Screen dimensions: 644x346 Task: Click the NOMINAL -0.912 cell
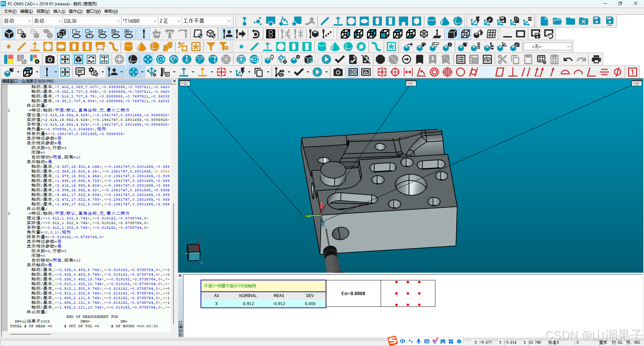pyautogui.click(x=248, y=304)
